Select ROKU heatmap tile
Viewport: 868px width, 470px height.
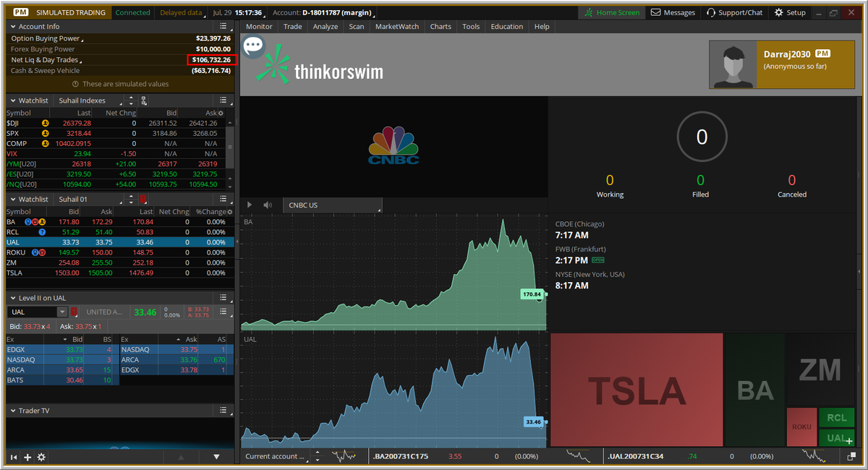pyautogui.click(x=801, y=427)
